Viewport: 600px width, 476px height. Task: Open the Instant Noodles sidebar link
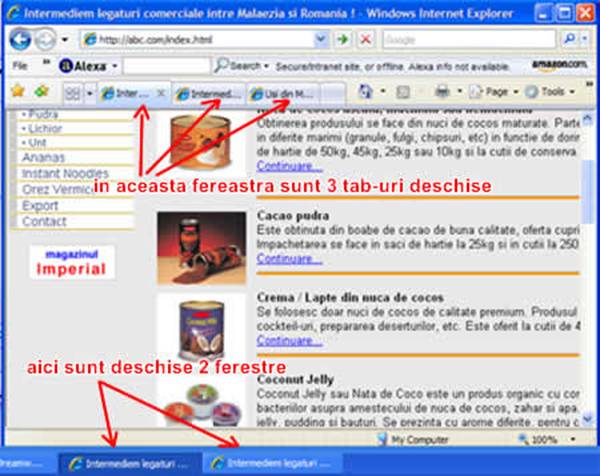coord(66,173)
